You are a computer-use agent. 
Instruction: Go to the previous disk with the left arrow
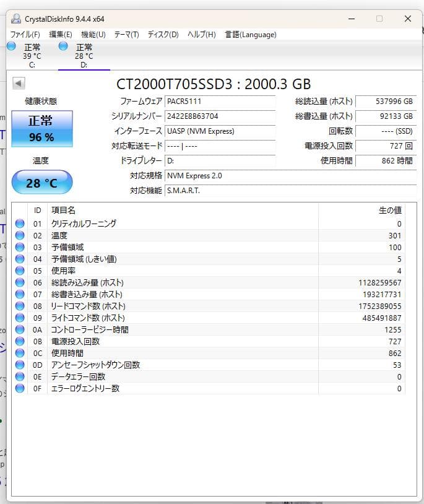19,84
